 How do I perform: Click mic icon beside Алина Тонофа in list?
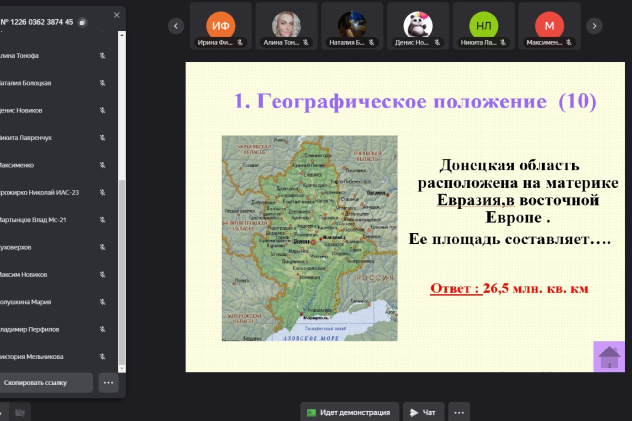pos(102,56)
